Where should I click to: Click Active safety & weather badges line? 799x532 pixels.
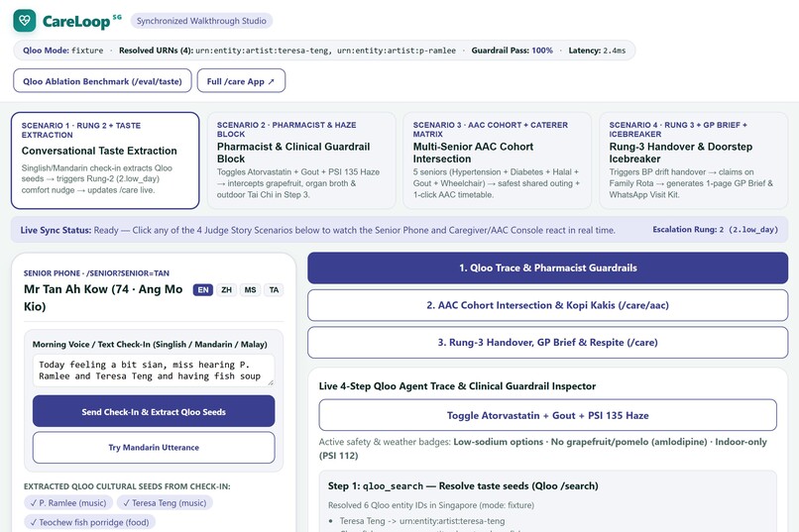tap(542, 449)
